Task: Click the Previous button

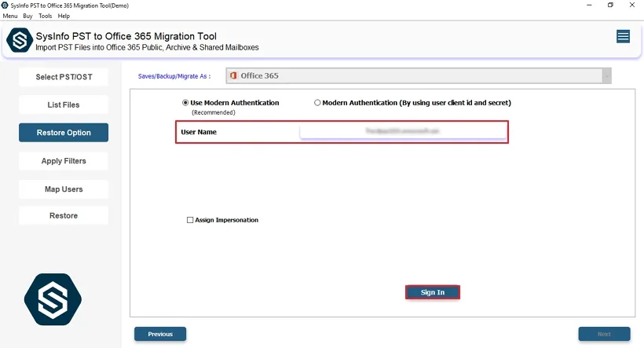Action: (x=160, y=334)
